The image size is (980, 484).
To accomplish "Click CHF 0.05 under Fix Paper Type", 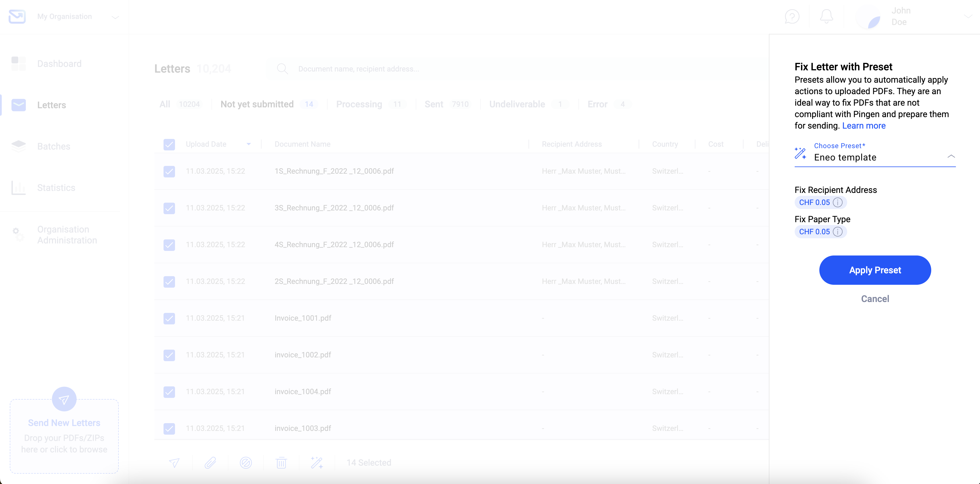I will tap(814, 232).
